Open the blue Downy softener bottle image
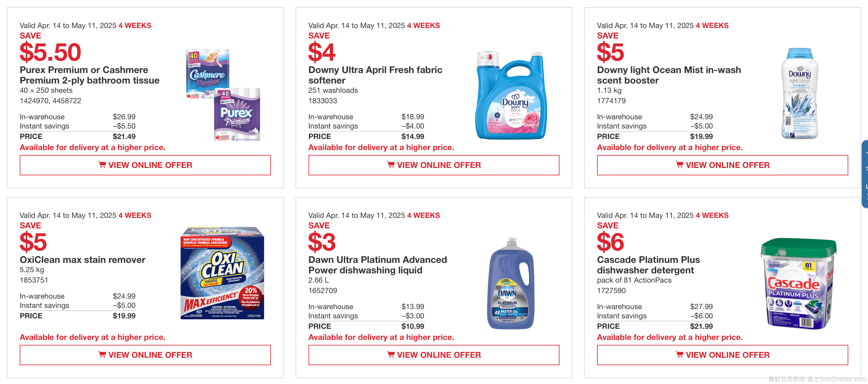 tap(511, 95)
